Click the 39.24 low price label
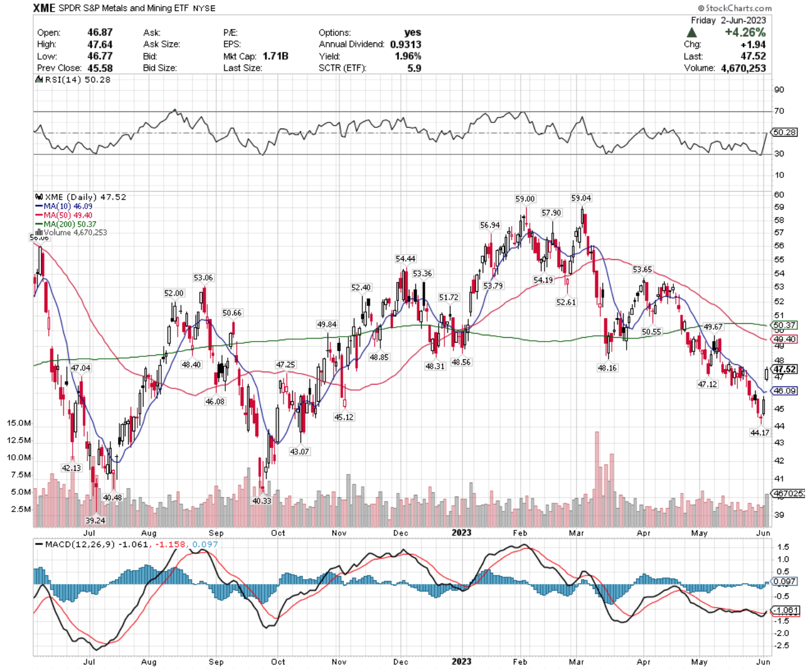The height and width of the screenshot is (672, 810). [95, 521]
